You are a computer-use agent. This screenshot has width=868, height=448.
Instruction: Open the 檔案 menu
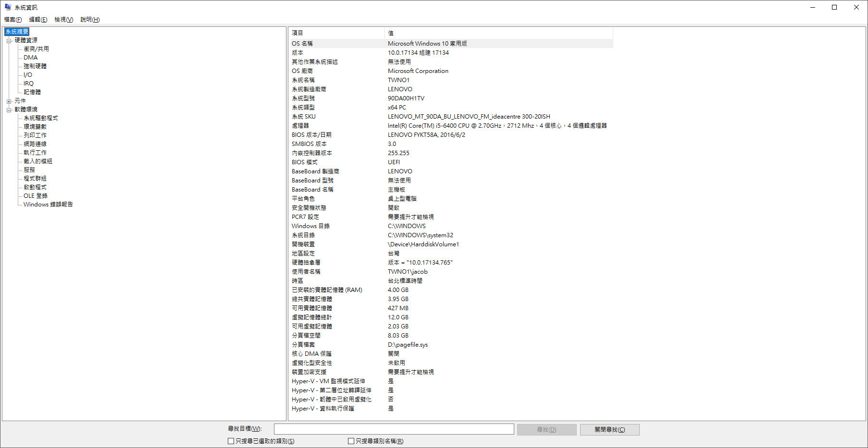13,20
